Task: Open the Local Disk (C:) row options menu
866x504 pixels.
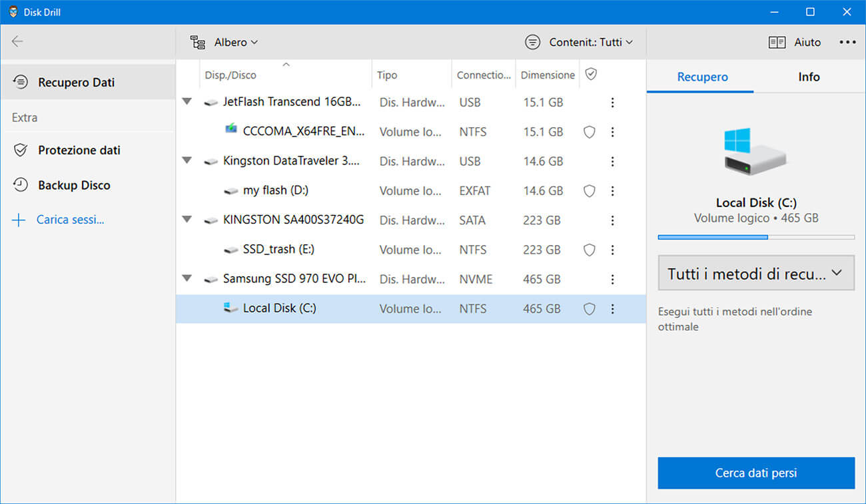Action: click(x=612, y=309)
